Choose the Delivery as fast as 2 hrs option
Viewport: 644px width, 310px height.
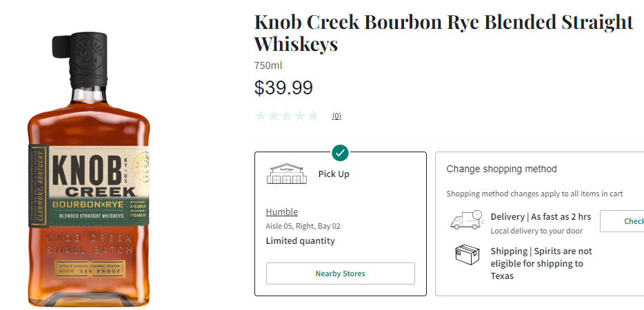click(541, 217)
